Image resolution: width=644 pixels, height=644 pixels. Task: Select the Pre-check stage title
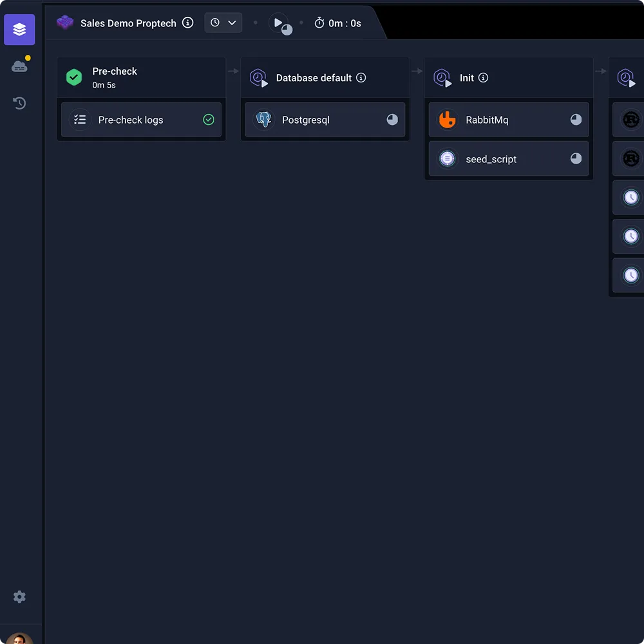click(115, 71)
